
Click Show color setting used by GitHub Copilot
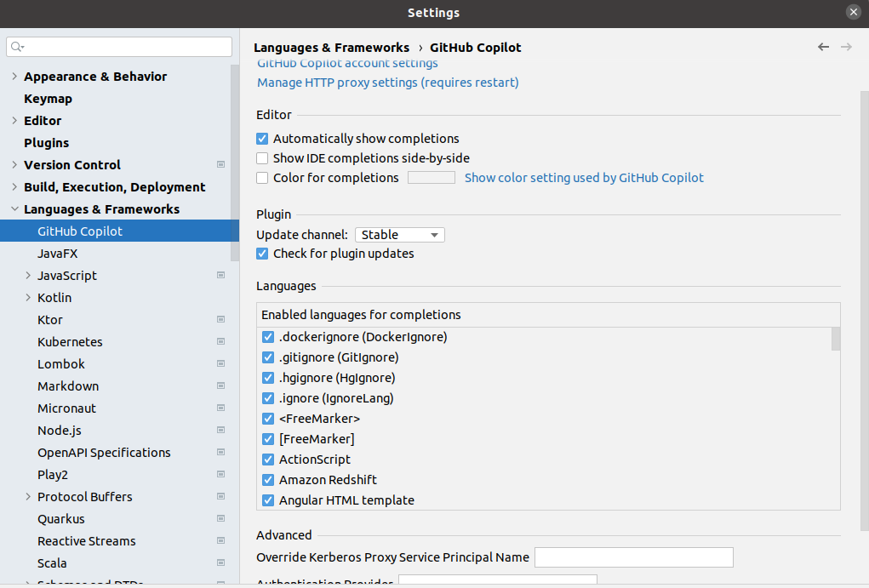pos(584,177)
